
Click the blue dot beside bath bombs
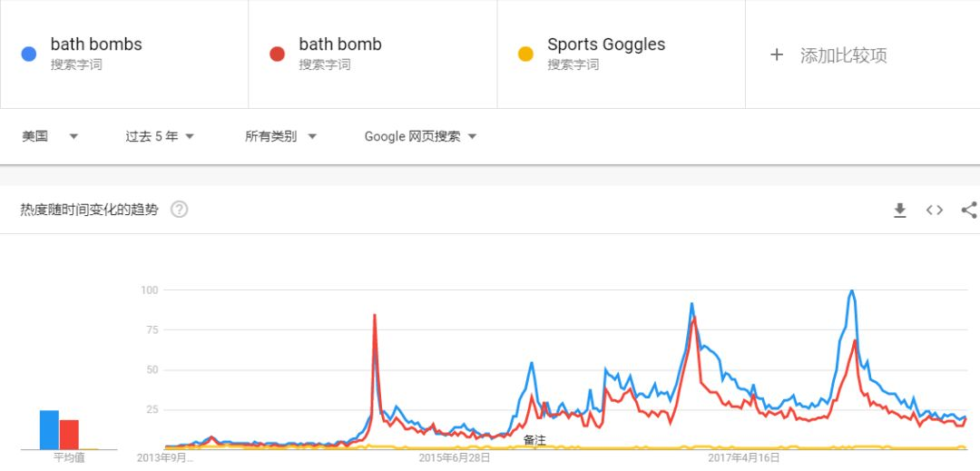[x=29, y=54]
